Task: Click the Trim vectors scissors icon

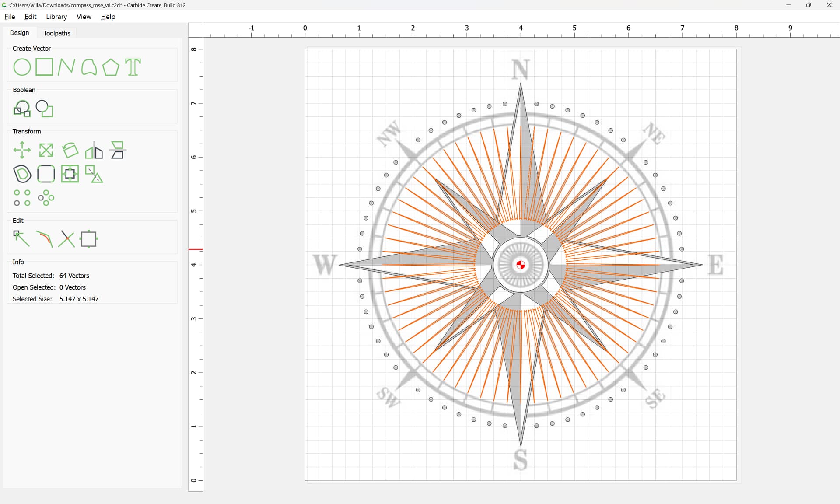Action: (x=66, y=239)
